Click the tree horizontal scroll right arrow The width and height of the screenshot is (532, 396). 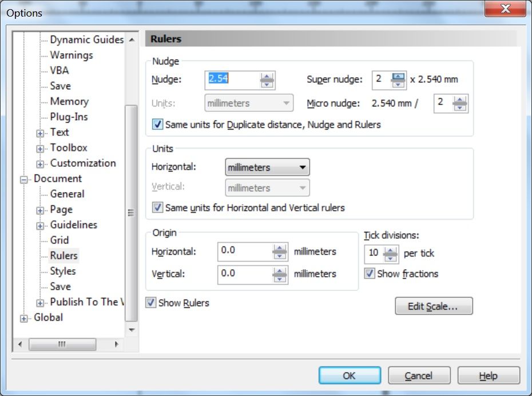pyautogui.click(x=116, y=344)
